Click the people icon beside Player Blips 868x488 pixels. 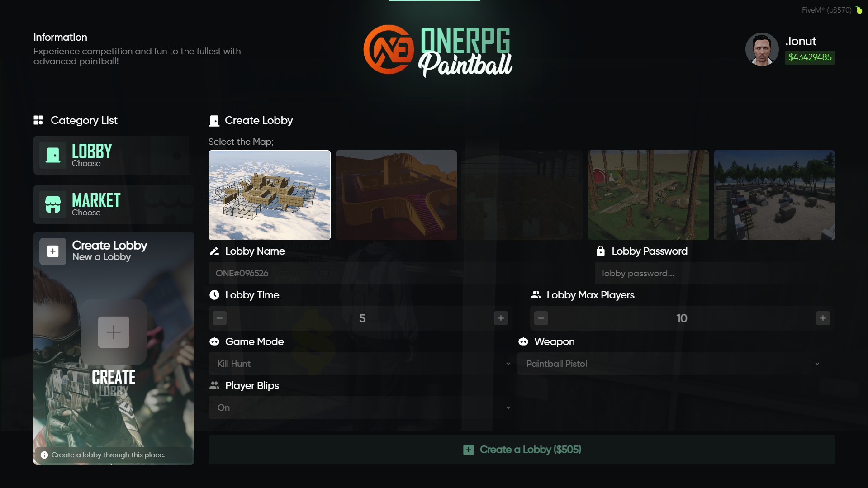coord(214,385)
